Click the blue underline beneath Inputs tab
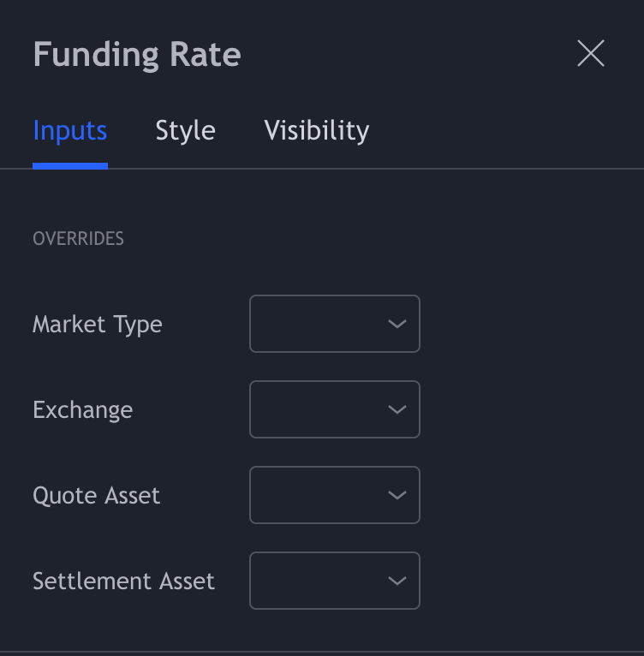644x656 pixels. coord(70,166)
